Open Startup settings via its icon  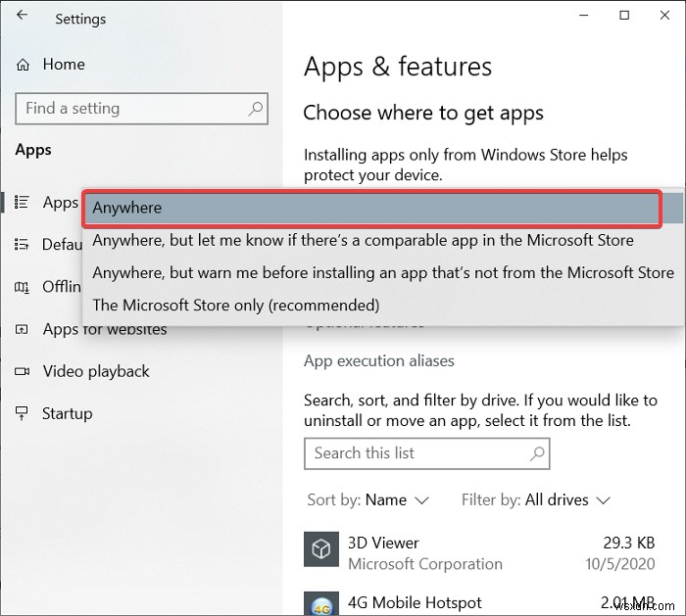[x=22, y=413]
